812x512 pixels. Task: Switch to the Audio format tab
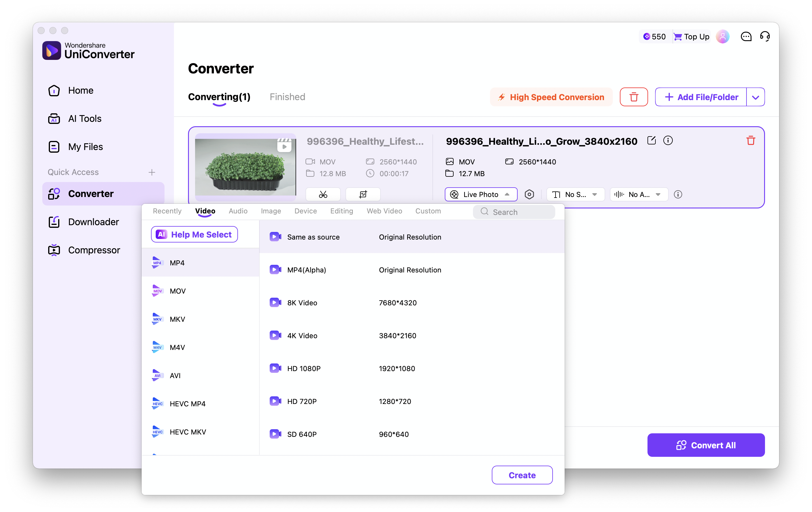[x=238, y=211]
